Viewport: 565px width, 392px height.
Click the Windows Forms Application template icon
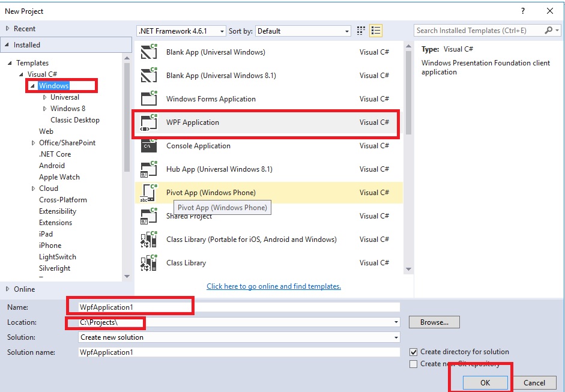pyautogui.click(x=149, y=98)
